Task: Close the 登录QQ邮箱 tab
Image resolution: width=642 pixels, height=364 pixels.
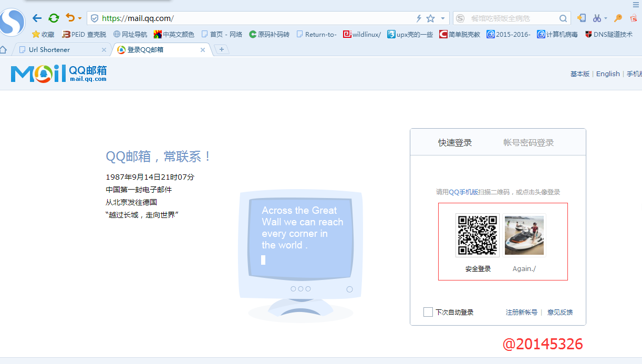Action: click(x=203, y=50)
